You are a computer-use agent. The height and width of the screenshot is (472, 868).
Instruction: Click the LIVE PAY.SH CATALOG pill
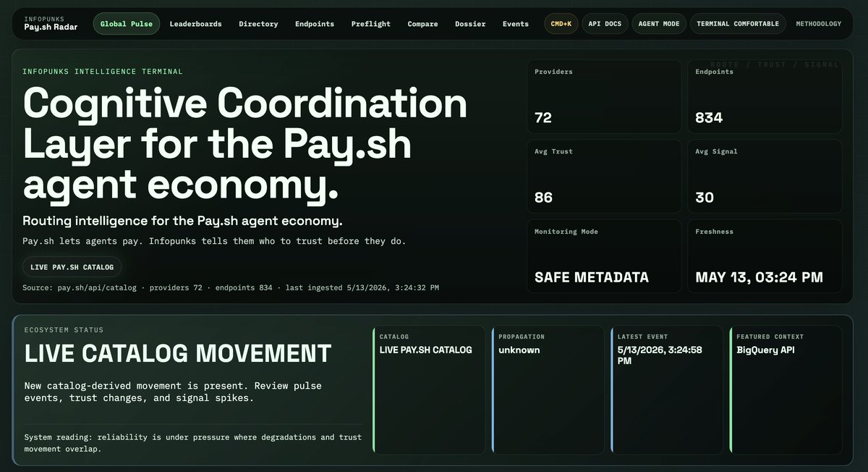[72, 267]
